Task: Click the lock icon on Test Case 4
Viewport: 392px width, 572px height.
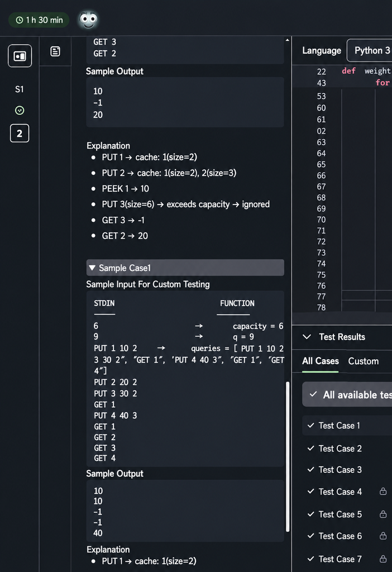Action: pos(383,492)
